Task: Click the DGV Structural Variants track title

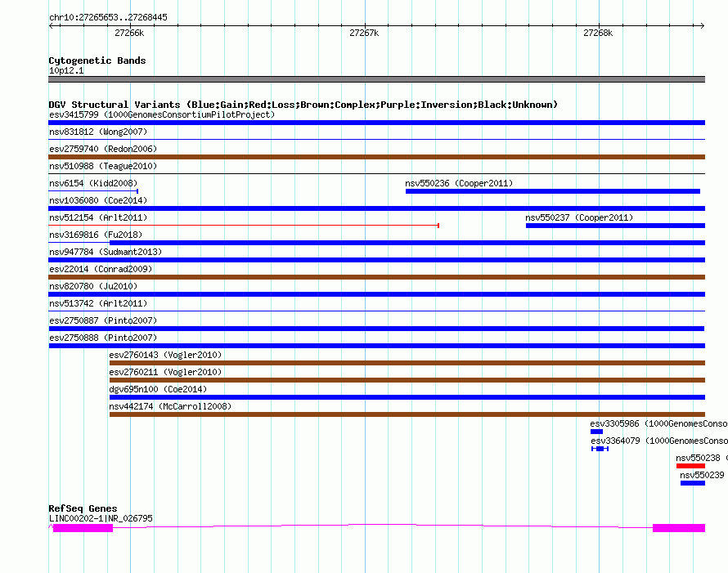Action: (x=303, y=105)
